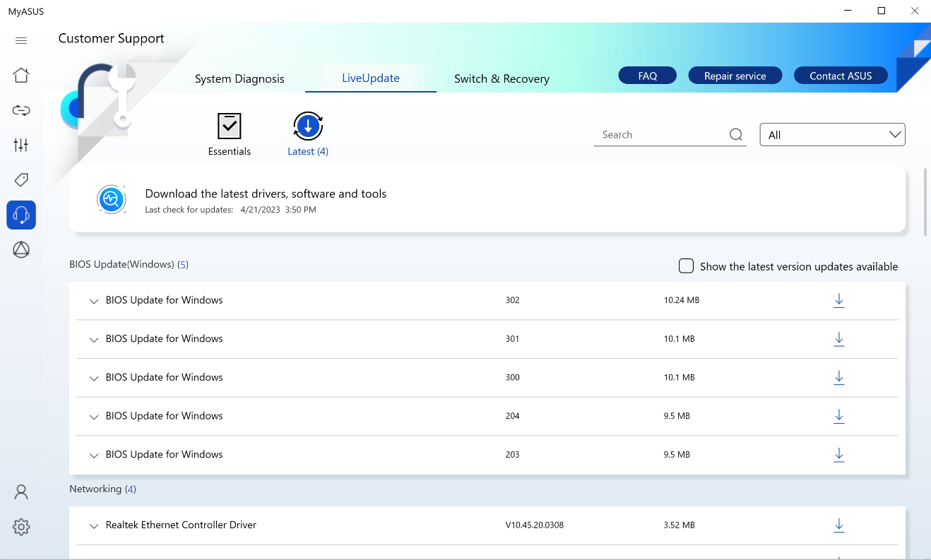Open the Deals price-tag sidebar icon
931x560 pixels.
click(21, 180)
